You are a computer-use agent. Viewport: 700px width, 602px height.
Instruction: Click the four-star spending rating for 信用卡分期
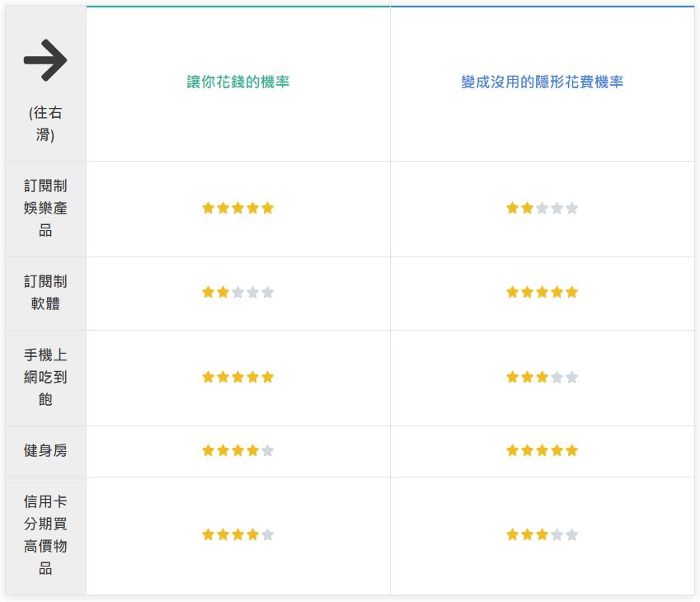point(238,534)
